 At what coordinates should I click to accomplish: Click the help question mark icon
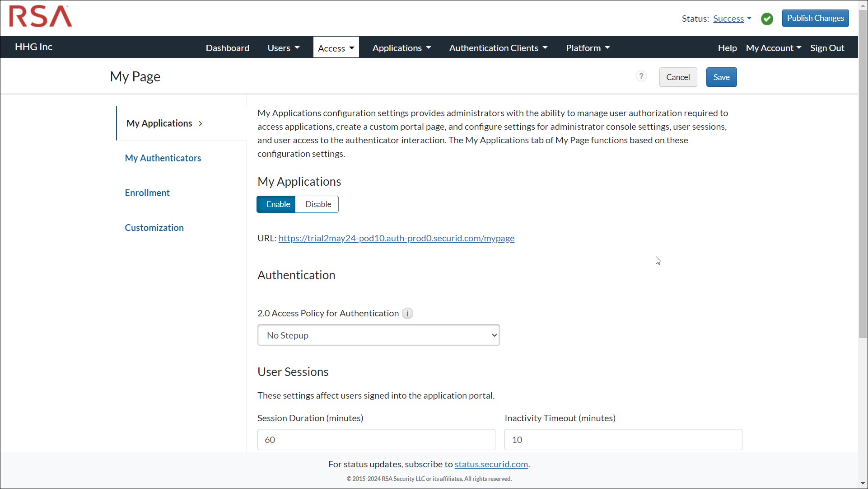click(x=641, y=76)
